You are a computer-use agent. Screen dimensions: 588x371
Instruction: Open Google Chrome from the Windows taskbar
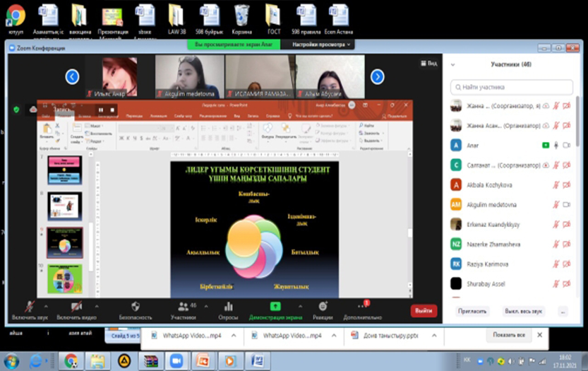pos(71,360)
